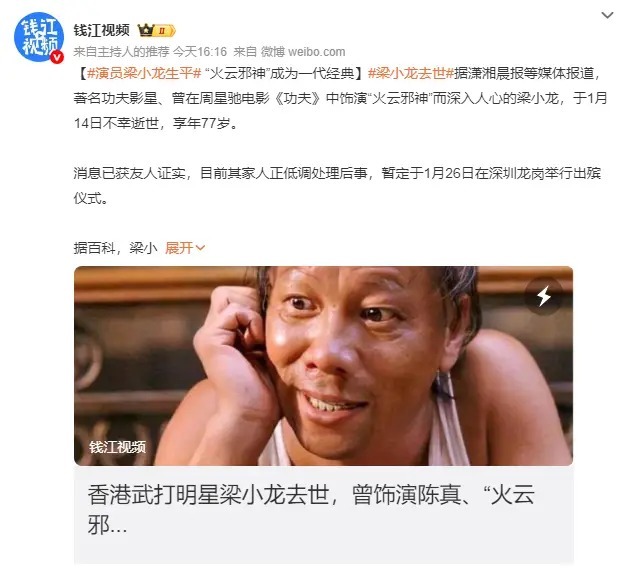
Task: Click the first paragraph mentioning 《功夫》
Action: tap(340, 98)
